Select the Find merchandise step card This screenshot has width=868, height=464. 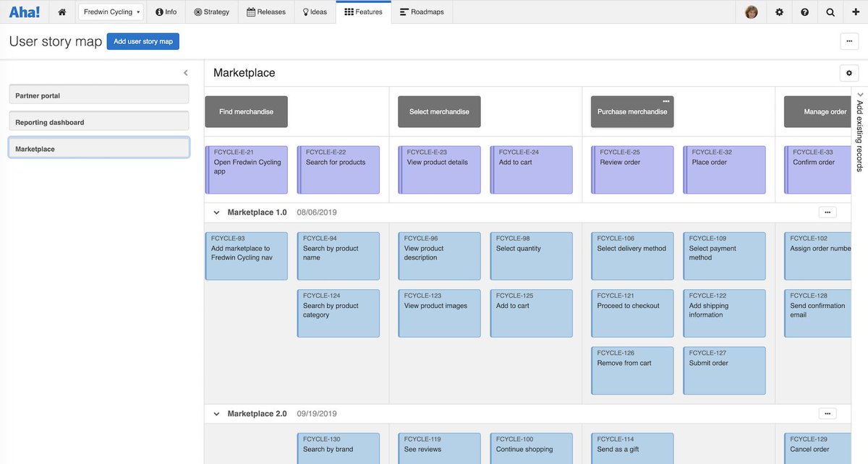(246, 112)
